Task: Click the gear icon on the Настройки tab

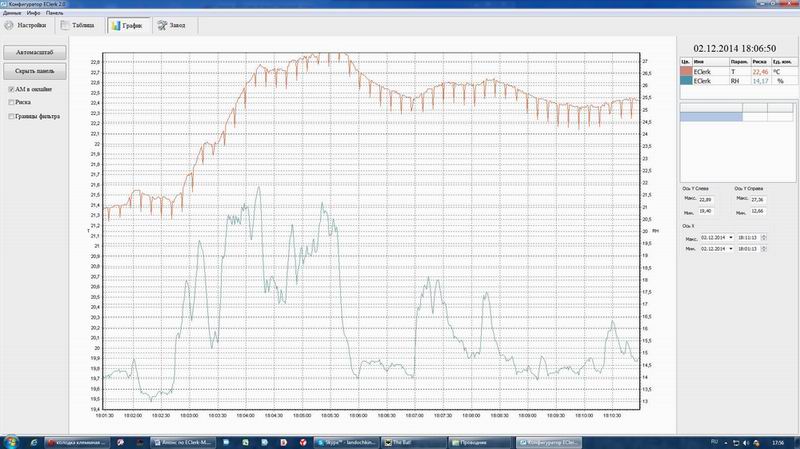Action: (10, 25)
